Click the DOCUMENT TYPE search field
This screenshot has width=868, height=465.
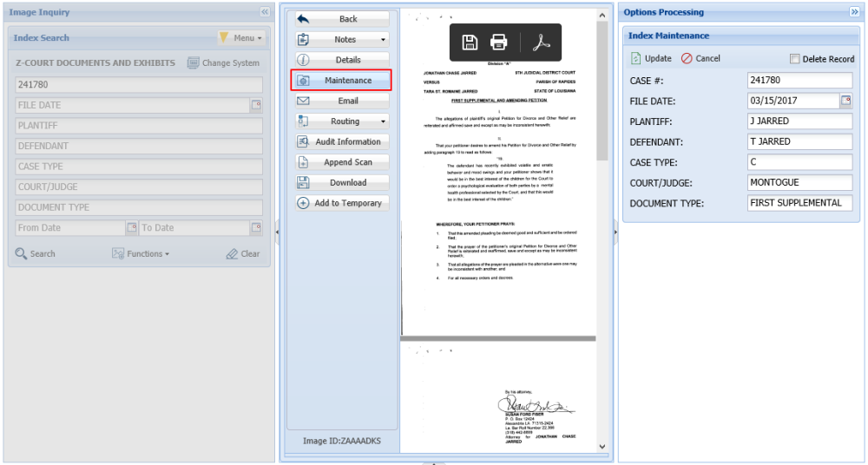(139, 207)
